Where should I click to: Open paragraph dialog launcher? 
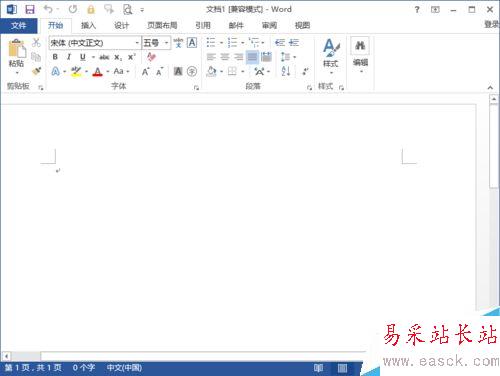coord(309,88)
